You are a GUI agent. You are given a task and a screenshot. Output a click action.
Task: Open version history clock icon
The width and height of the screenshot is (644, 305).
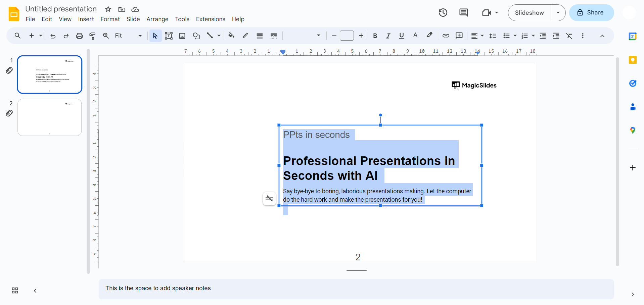[443, 13]
